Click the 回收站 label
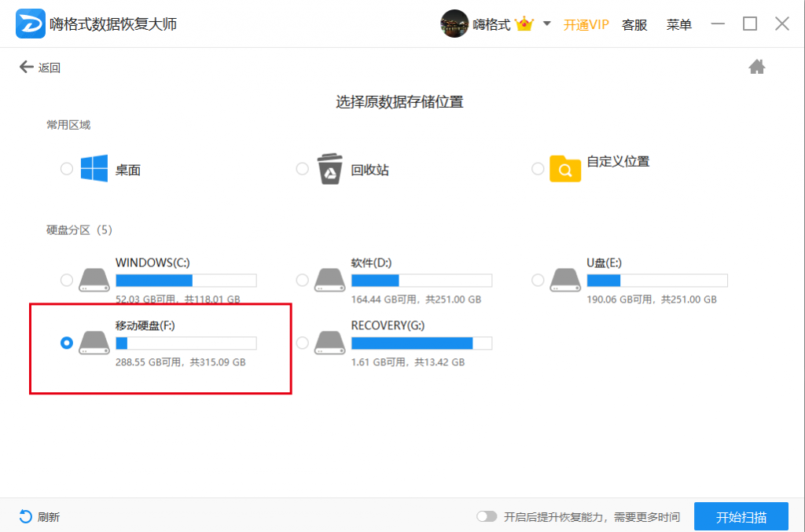 pos(369,171)
